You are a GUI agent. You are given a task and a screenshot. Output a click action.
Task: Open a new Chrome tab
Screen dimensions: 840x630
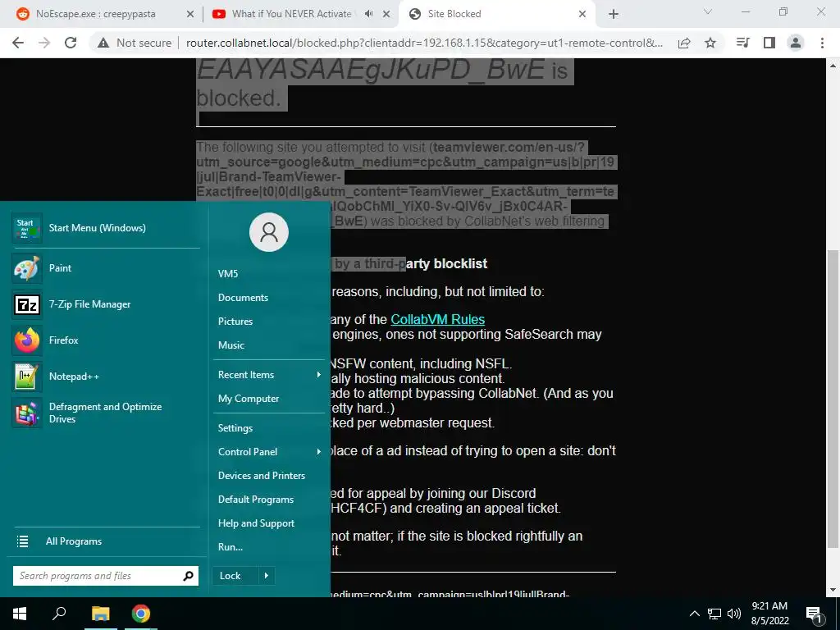[614, 14]
